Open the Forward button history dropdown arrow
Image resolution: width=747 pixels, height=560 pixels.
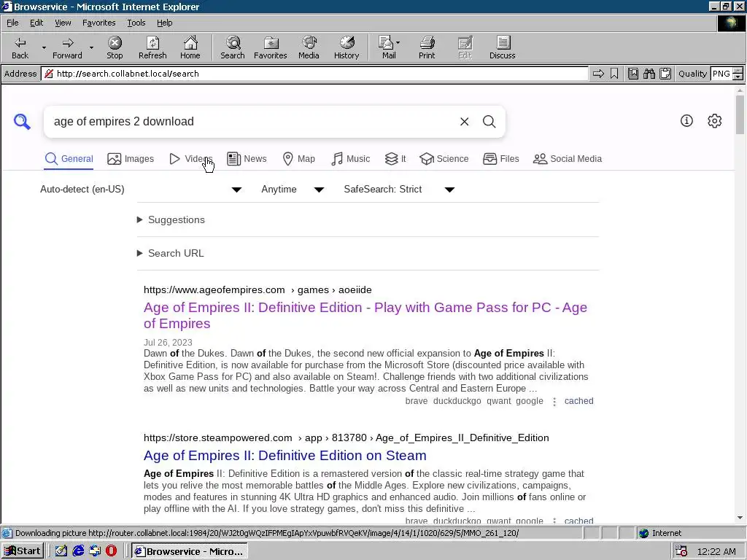click(x=91, y=47)
